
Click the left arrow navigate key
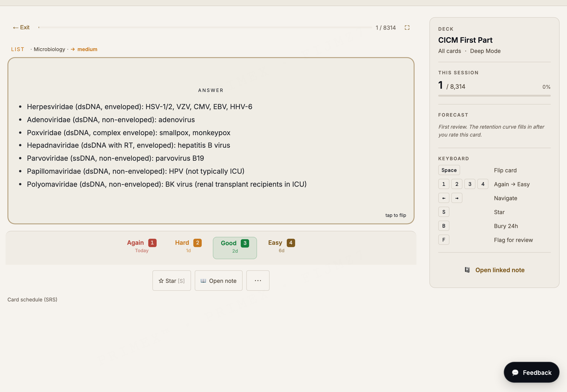coord(444,198)
